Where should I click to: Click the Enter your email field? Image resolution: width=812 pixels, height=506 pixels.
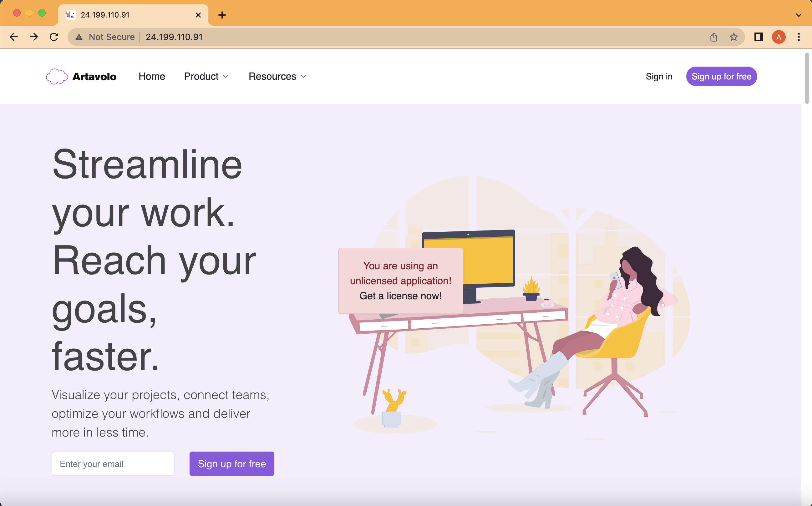[113, 463]
